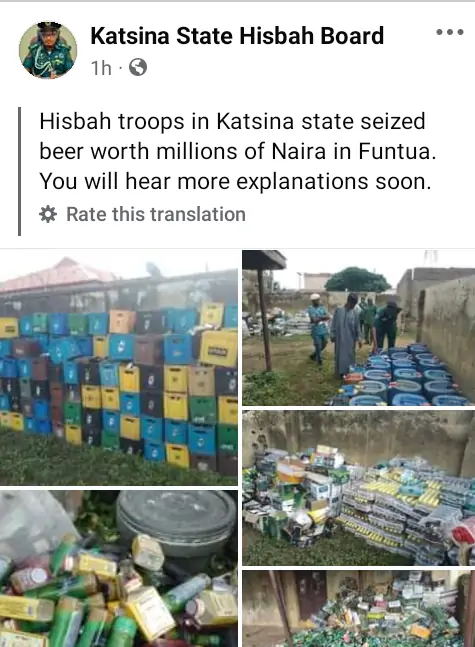The image size is (475, 647).
Task: Click the man in grey robe in photo
Action: pos(345,335)
